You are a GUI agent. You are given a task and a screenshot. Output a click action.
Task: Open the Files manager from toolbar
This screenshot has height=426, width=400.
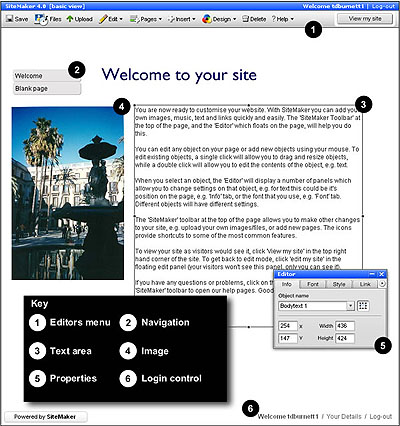tap(48, 19)
